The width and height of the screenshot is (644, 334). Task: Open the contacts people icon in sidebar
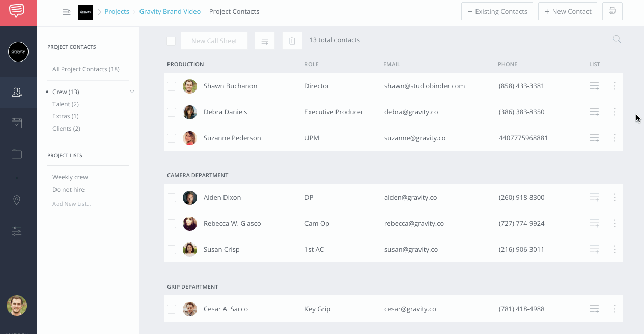click(17, 92)
